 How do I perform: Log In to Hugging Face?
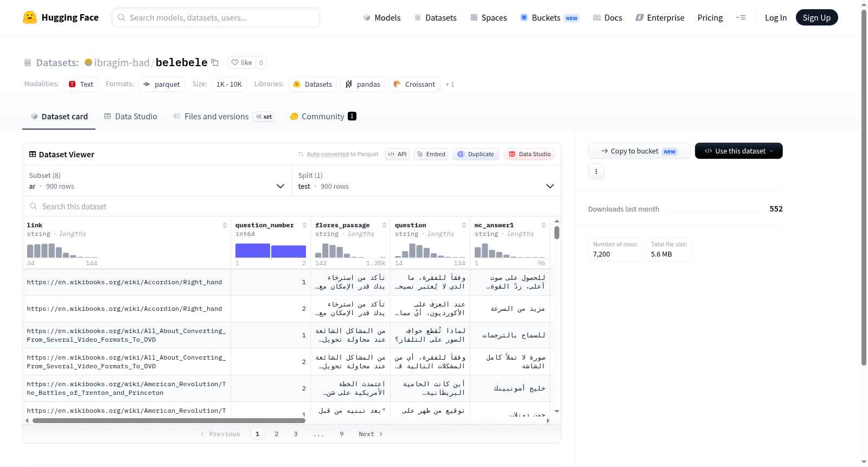pyautogui.click(x=776, y=17)
